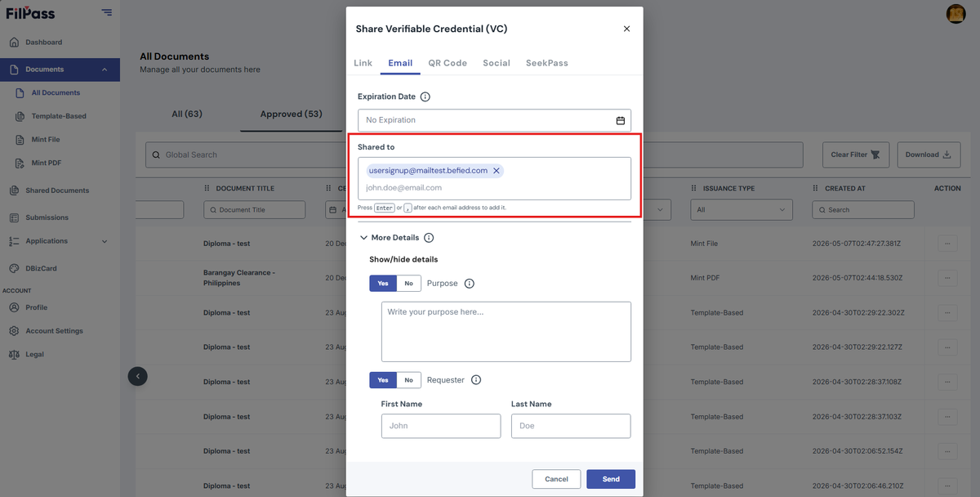Close the Share Verifiable Credential dialog
The image size is (980, 497).
tap(626, 29)
